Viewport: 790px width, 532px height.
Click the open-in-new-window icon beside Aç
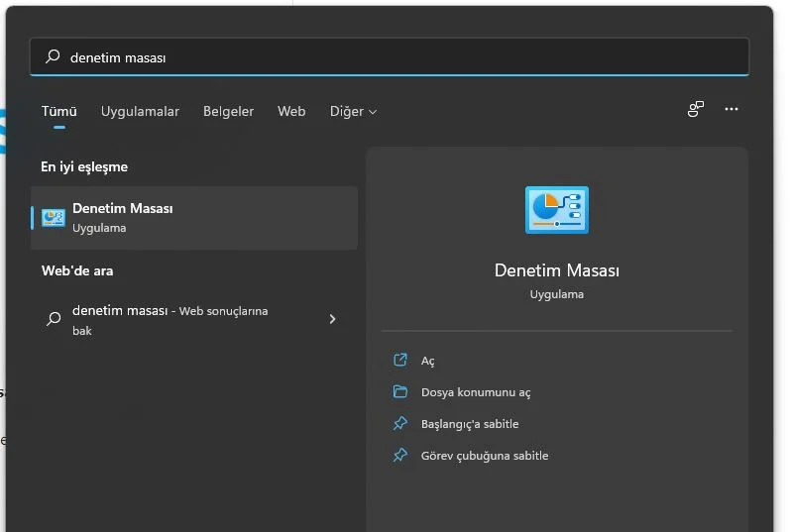pos(400,361)
